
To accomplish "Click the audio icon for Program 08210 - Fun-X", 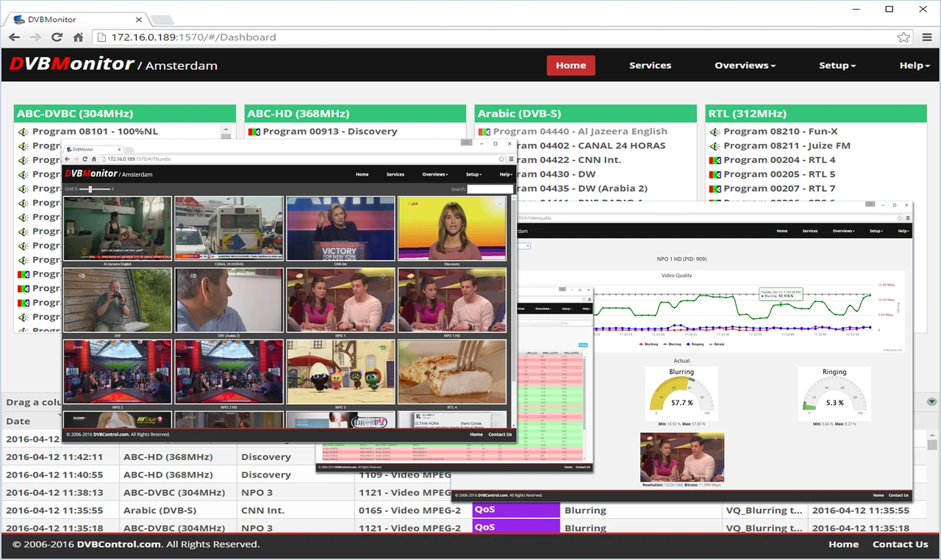I will click(715, 132).
